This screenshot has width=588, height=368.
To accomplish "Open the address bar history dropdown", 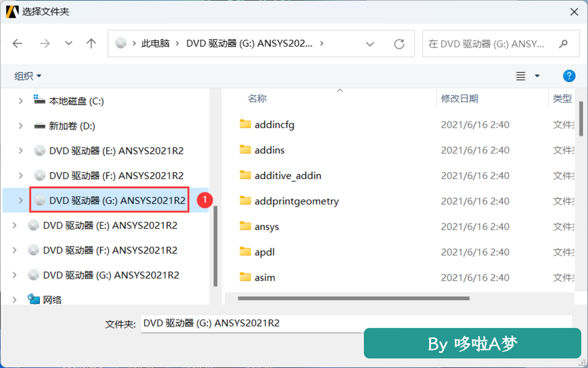I will 370,44.
